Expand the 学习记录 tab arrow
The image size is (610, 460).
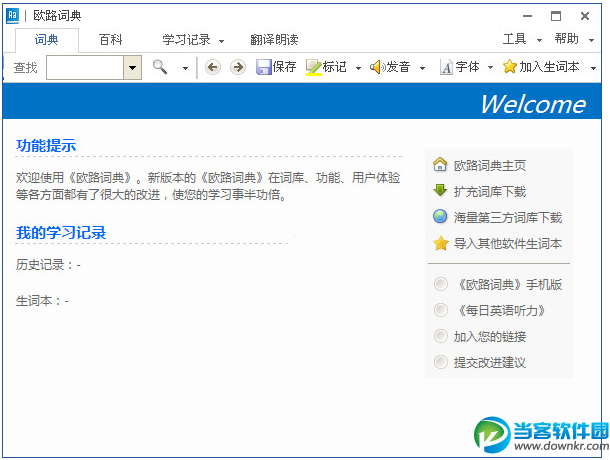[x=221, y=41]
